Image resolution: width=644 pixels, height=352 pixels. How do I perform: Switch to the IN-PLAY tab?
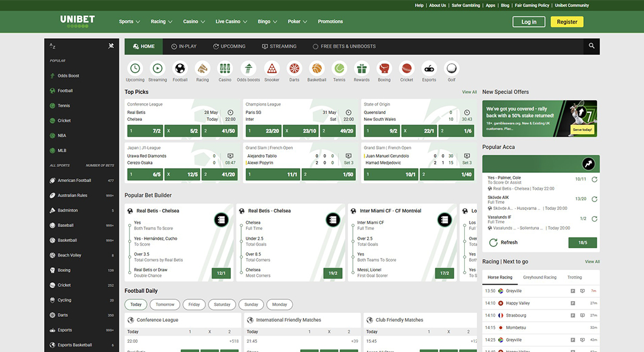(x=184, y=46)
